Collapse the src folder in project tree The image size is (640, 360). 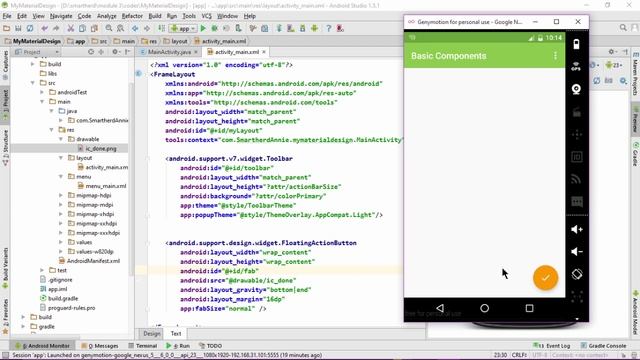pyautogui.click(x=33, y=83)
